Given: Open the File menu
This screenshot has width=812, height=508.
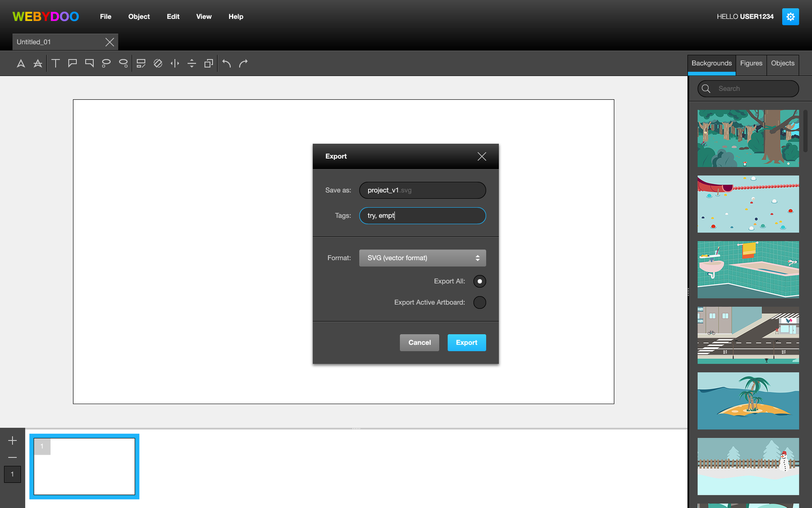Looking at the screenshot, I should pos(106,17).
